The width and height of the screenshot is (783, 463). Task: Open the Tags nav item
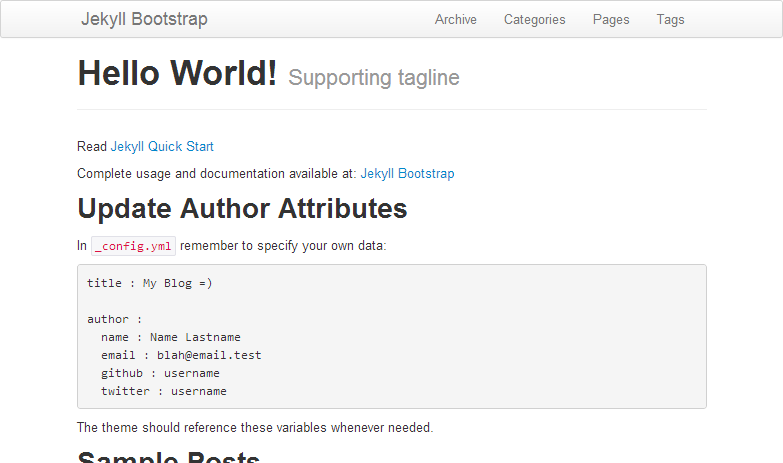pyautogui.click(x=670, y=19)
